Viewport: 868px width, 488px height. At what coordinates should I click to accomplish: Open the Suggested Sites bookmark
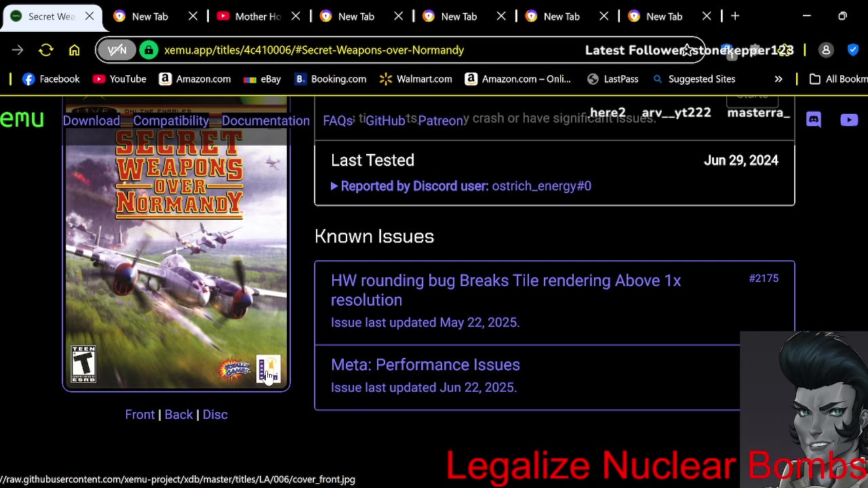click(693, 79)
